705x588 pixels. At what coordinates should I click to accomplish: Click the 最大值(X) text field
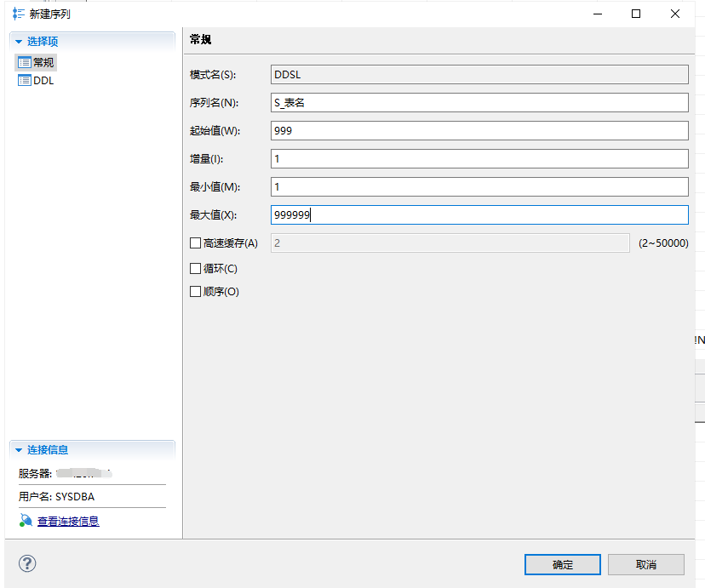(x=479, y=215)
